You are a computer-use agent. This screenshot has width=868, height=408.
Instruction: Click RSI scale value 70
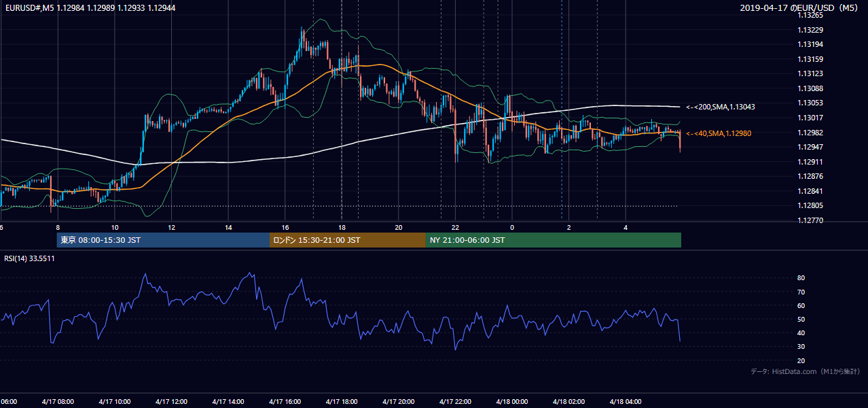tap(801, 292)
